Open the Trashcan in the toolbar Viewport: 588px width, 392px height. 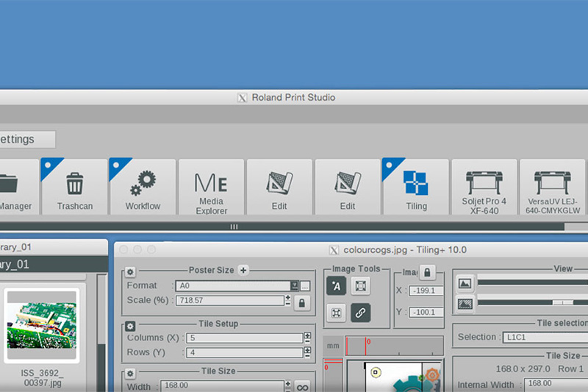tap(75, 188)
